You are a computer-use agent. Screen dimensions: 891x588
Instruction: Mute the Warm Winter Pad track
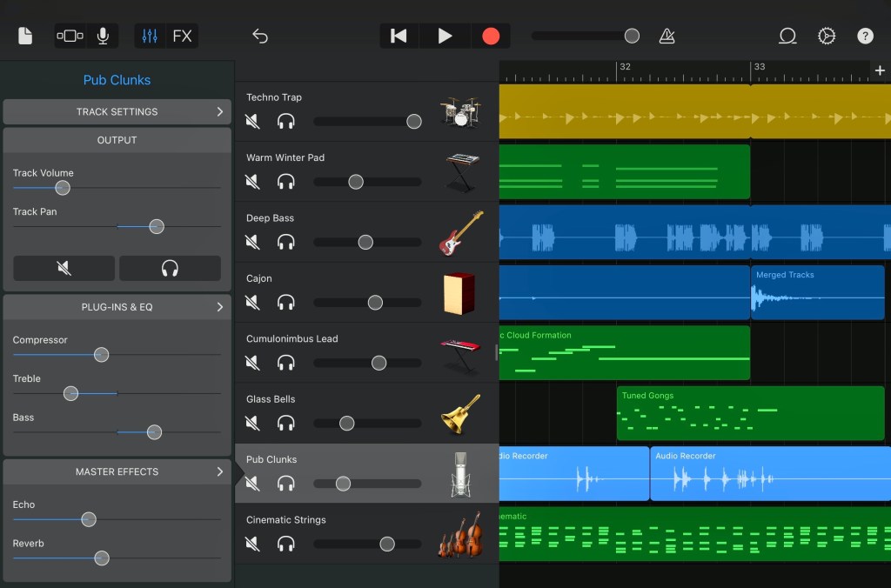[252, 182]
